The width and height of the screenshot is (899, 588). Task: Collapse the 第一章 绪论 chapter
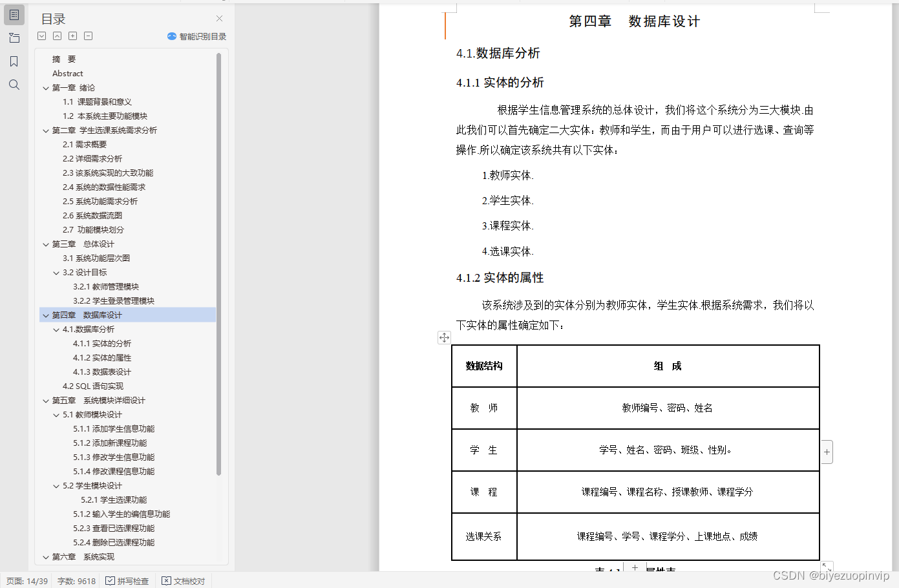click(45, 87)
